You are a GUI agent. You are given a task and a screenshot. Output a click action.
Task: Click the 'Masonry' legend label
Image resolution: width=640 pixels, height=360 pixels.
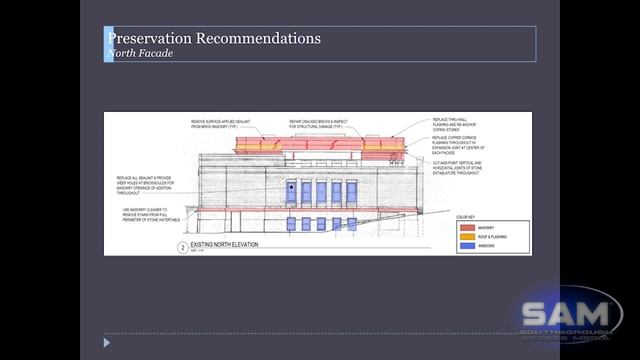click(486, 228)
